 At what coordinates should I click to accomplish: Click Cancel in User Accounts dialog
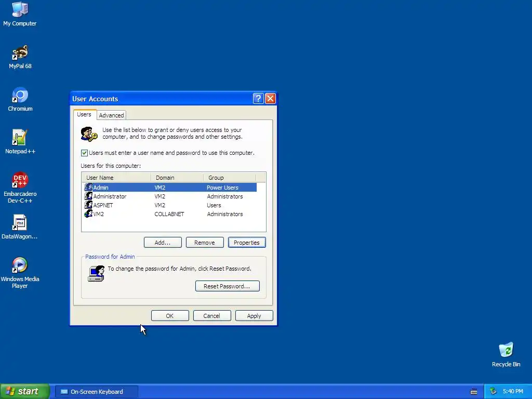click(212, 315)
